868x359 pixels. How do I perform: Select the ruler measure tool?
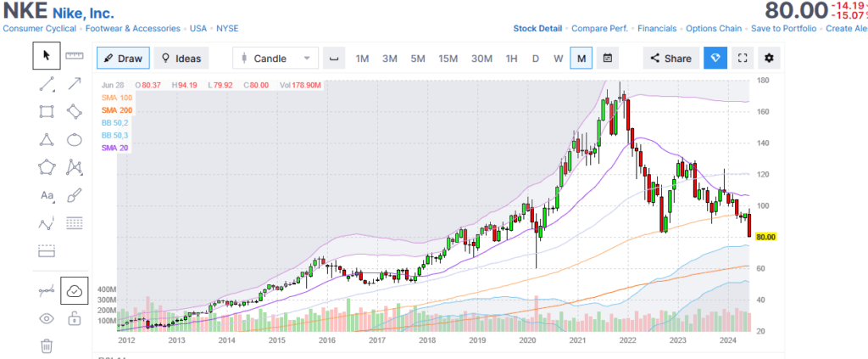click(x=75, y=55)
